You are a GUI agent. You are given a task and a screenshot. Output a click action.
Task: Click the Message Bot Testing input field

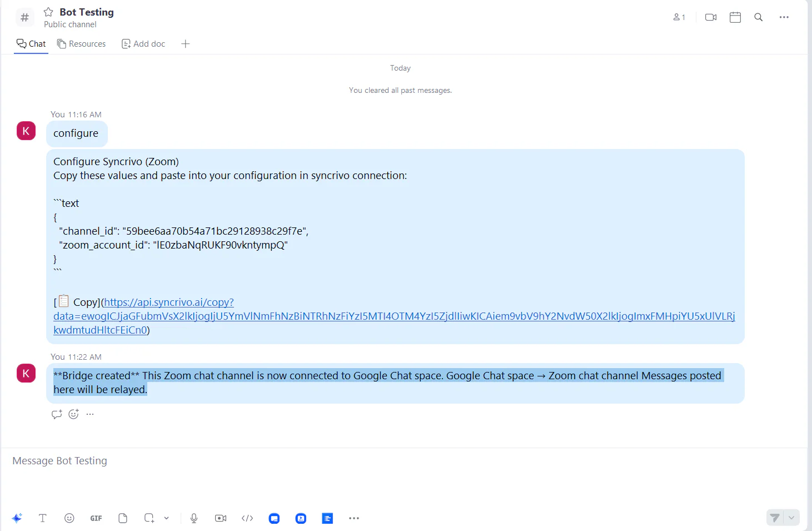tap(404, 461)
